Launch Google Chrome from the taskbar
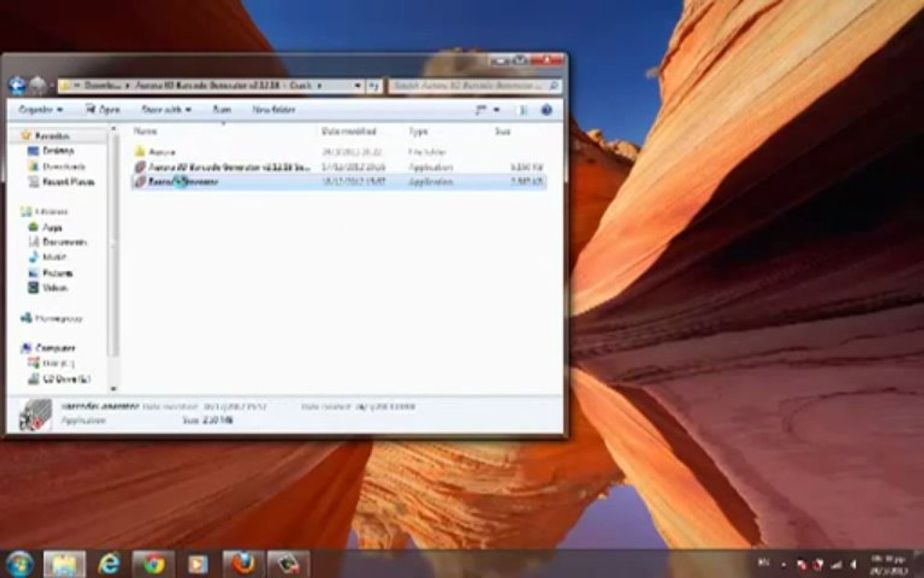 [153, 564]
